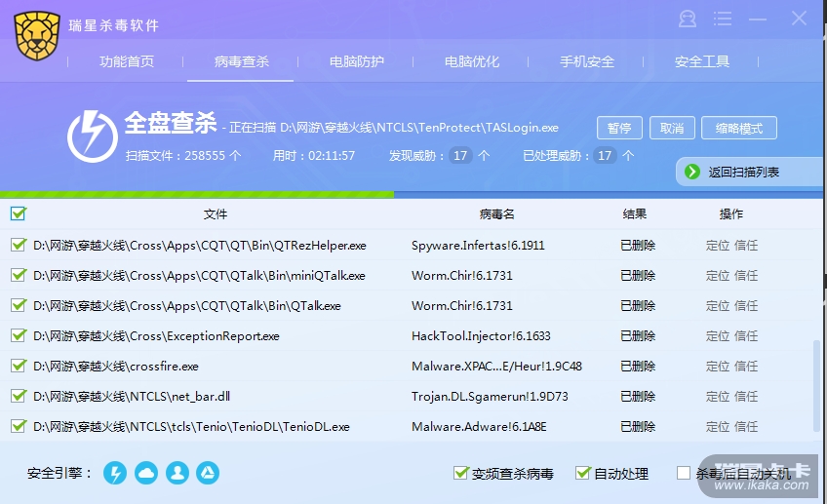Uncheck the crossfire.exe row checkbox
Image resolution: width=827 pixels, height=504 pixels.
[x=19, y=366]
